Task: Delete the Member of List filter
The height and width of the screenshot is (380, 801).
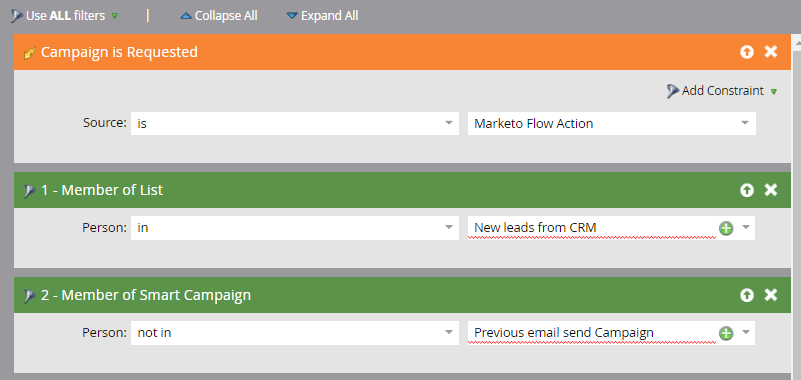Action: coord(770,190)
